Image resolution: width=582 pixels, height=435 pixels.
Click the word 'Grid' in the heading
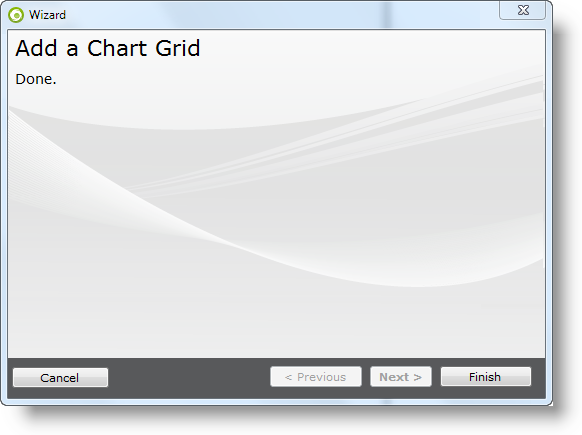pos(178,48)
